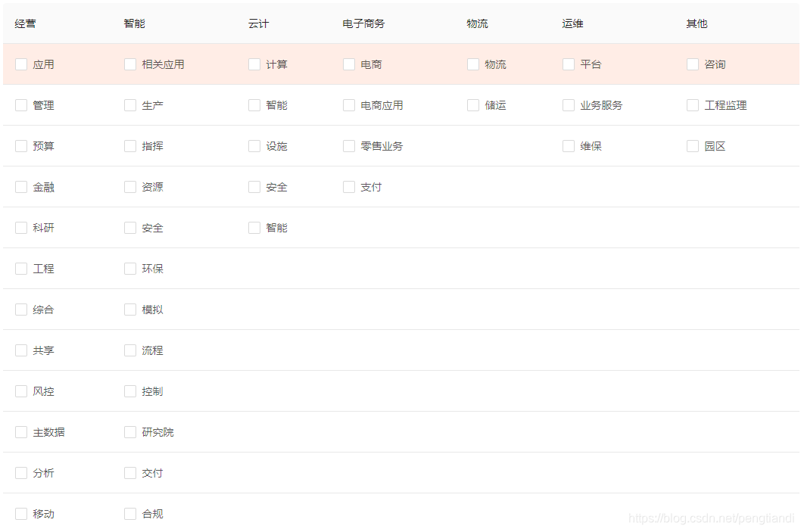The height and width of the screenshot is (532, 801).
Task: Check the 工程 checkbox under 经营
Action: (21, 269)
